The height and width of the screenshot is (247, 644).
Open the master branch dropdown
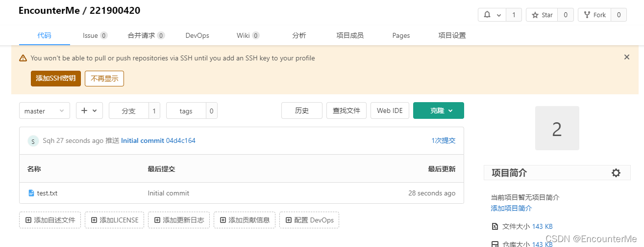[45, 111]
